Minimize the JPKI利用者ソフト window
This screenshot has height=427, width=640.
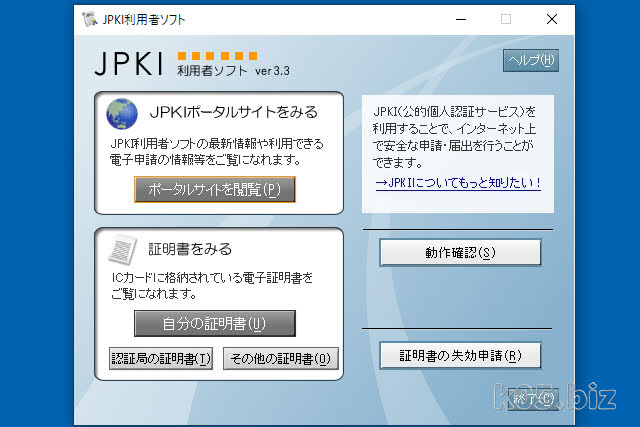click(x=461, y=19)
